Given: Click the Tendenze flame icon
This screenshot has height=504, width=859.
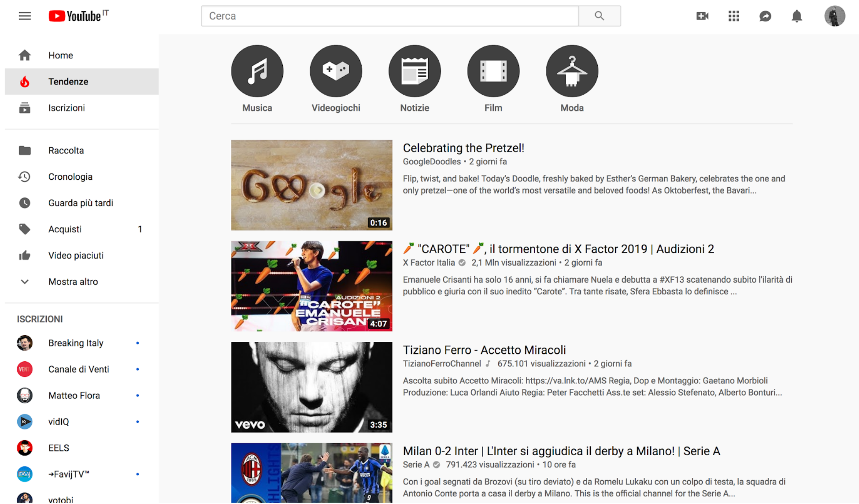Looking at the screenshot, I should 25,82.
